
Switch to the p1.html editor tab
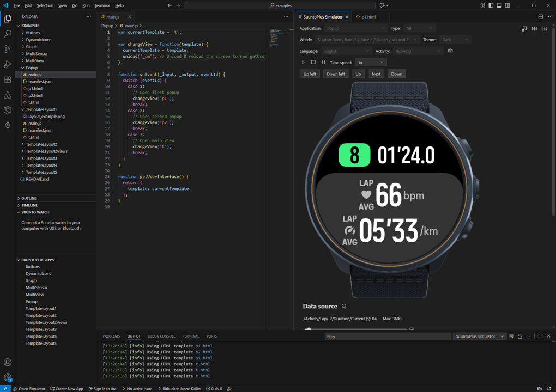(368, 17)
